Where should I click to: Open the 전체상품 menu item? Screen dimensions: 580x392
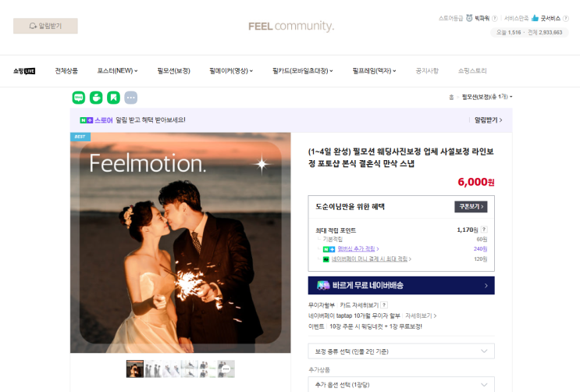pos(66,71)
